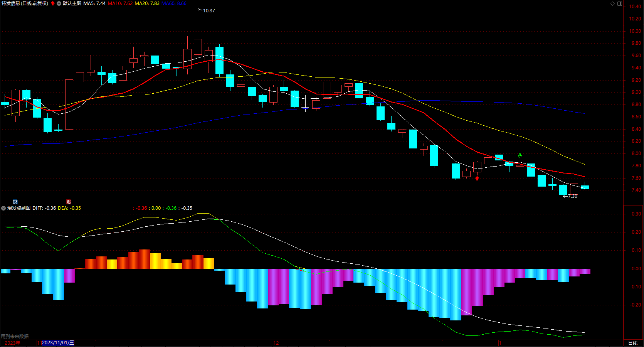Click the -0.20 sub-chart axis label
Image resolution: width=644 pixels, height=347 pixels.
pos(636,305)
